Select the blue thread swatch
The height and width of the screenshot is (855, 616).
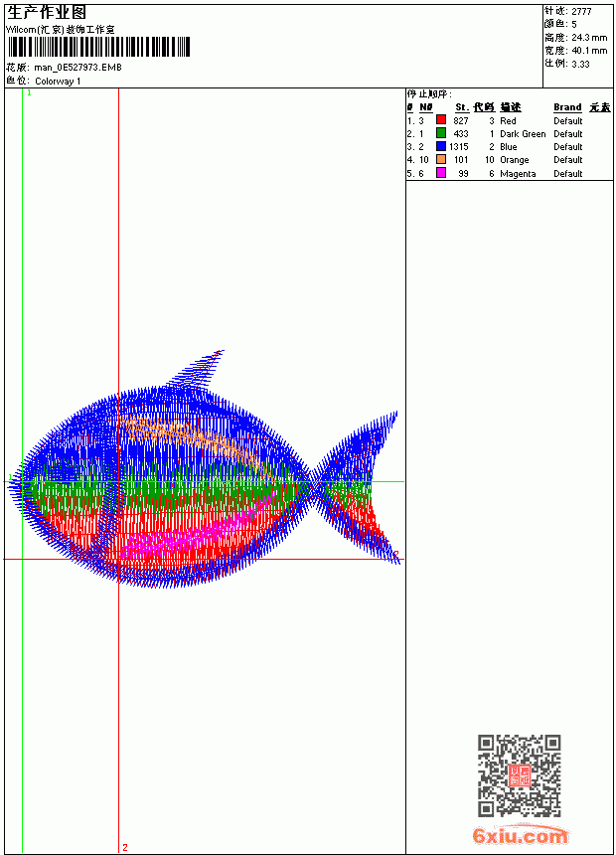pos(441,146)
